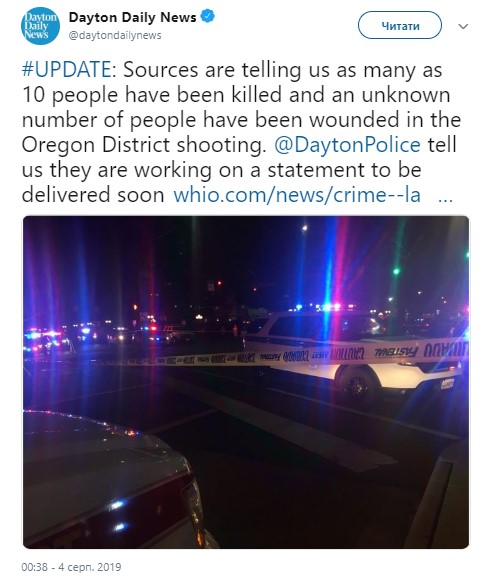Viewport: 485px width, 582px height.
Task: Open the Dayton Daily News display name
Action: click(x=132, y=17)
